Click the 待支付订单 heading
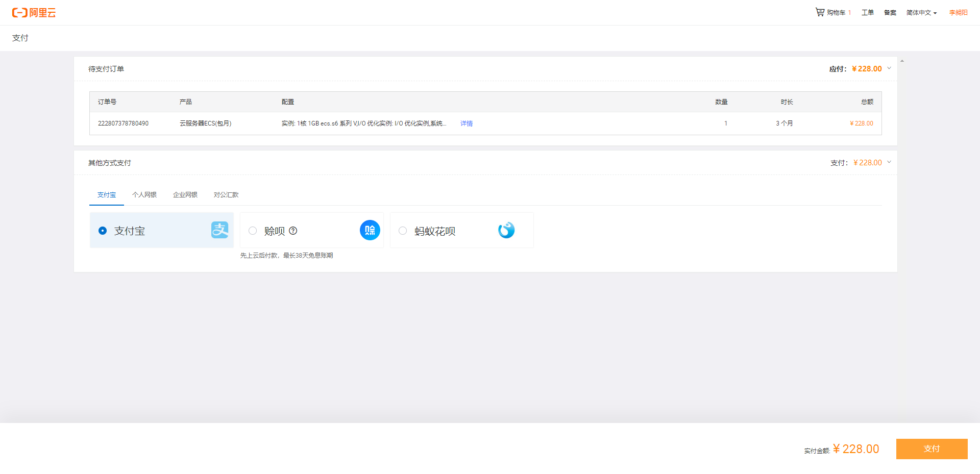The image size is (980, 474). tap(106, 69)
